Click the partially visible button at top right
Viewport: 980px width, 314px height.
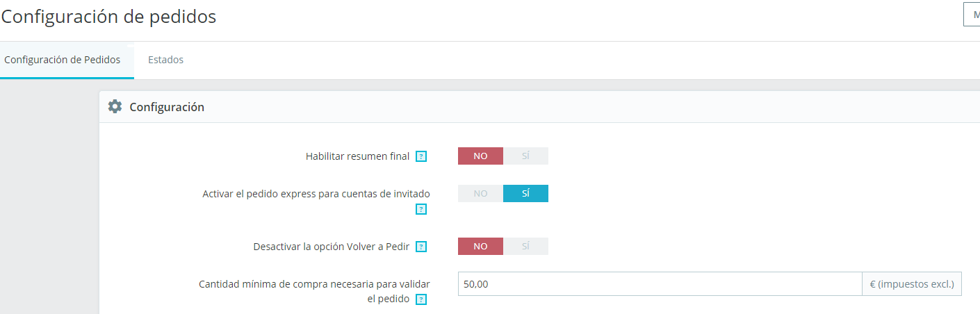(x=972, y=14)
